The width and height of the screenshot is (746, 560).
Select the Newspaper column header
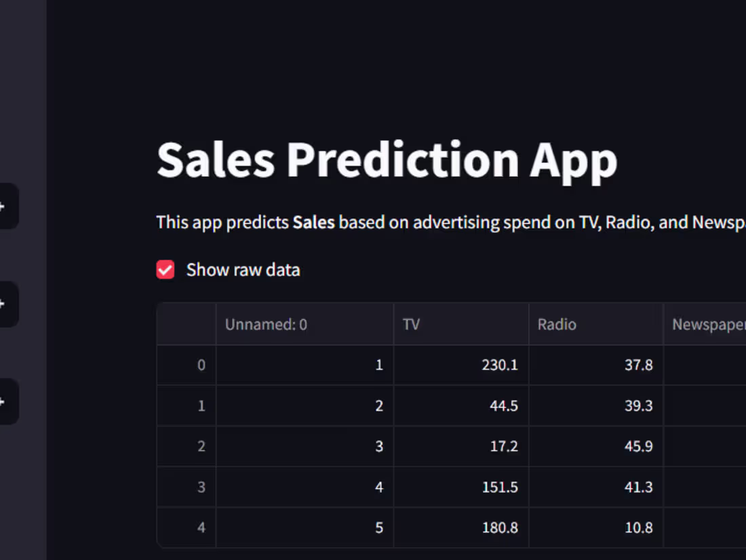(705, 324)
